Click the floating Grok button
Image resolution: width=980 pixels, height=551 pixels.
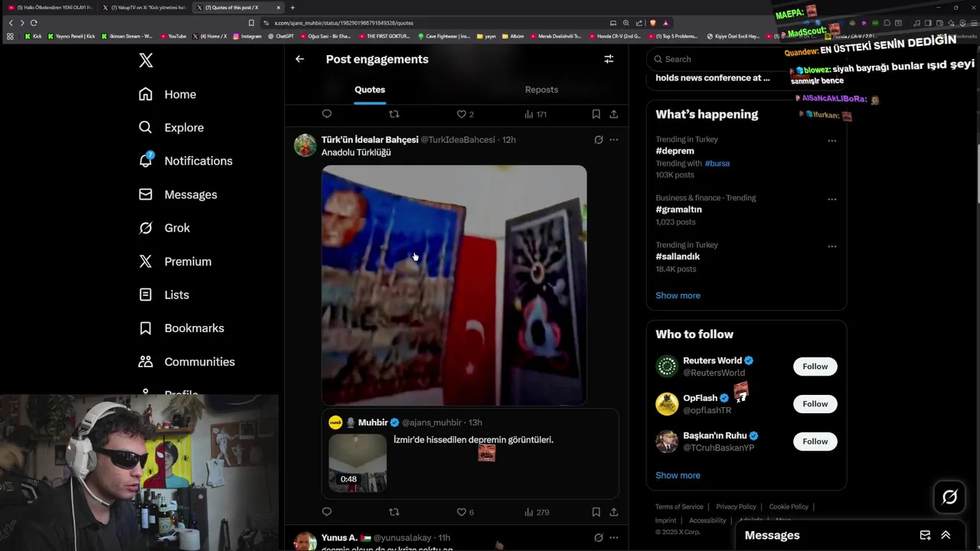pyautogui.click(x=949, y=497)
